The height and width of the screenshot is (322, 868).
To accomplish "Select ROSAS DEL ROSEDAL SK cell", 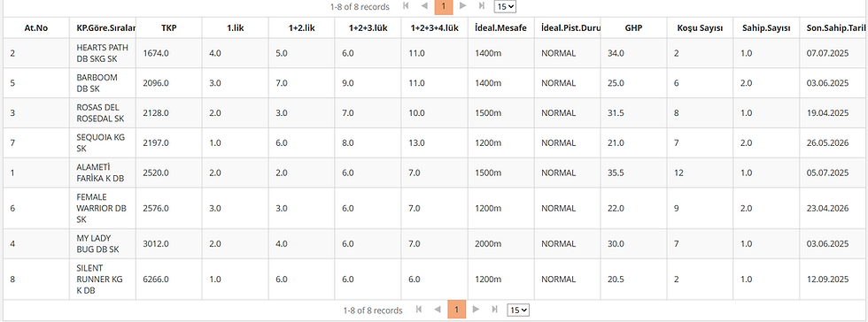I will (103, 113).
